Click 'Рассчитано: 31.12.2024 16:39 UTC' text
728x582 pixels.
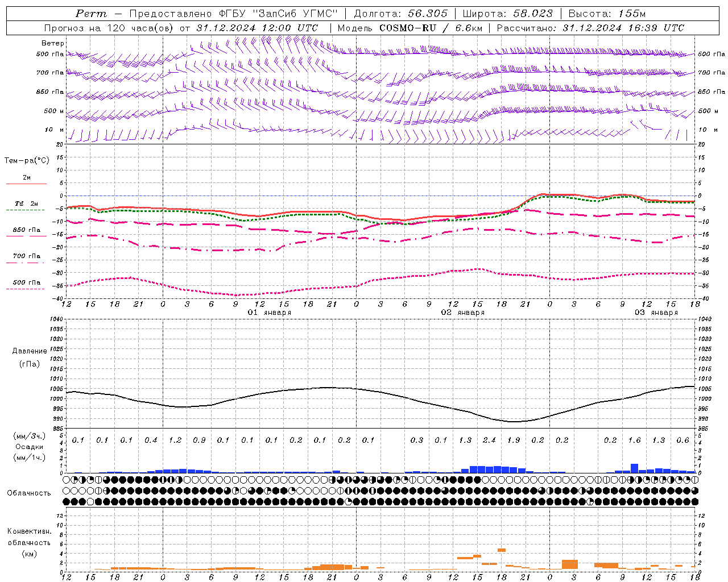tap(590, 28)
